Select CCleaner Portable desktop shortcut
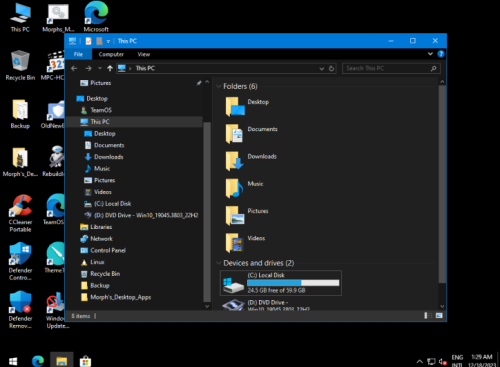Image resolution: width=500 pixels, height=367 pixels. click(20, 213)
